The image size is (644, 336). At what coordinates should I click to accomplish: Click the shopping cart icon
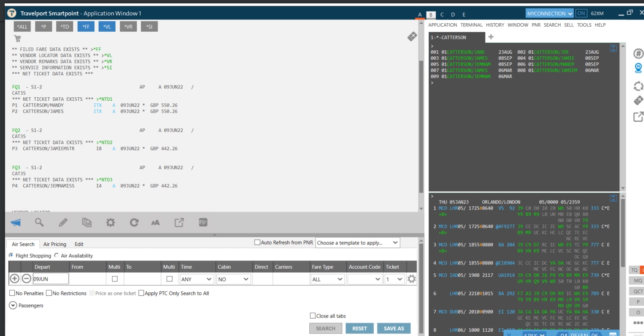coord(17,39)
